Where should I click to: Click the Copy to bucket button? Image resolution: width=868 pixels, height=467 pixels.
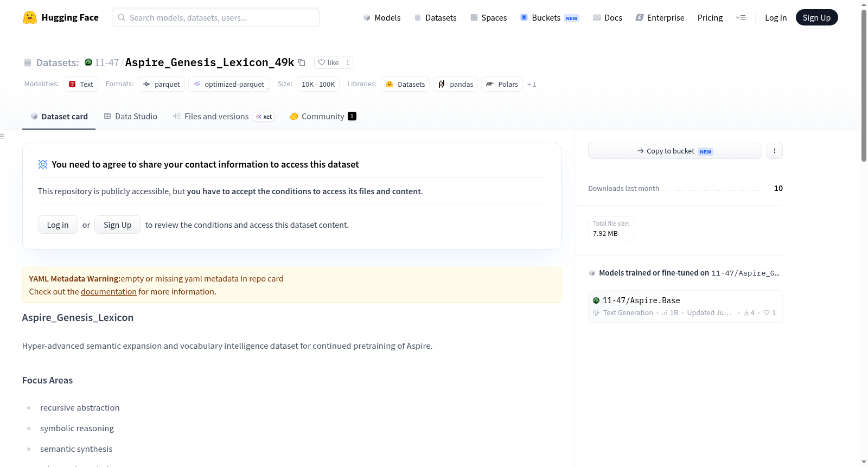675,151
